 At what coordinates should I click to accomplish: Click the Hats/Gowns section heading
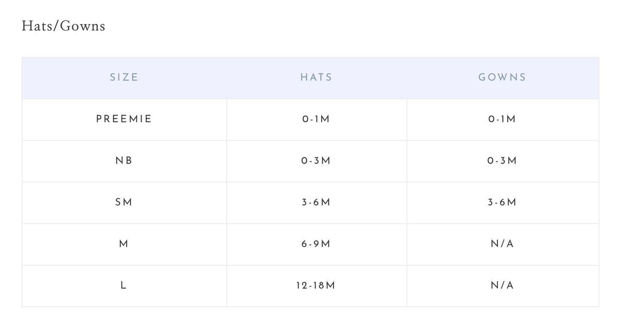click(x=63, y=26)
